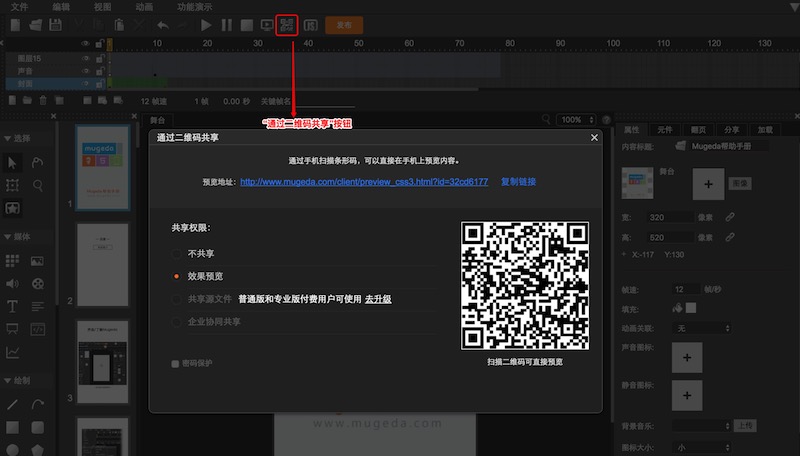Collapse the 选择 tool section

(x=8, y=139)
